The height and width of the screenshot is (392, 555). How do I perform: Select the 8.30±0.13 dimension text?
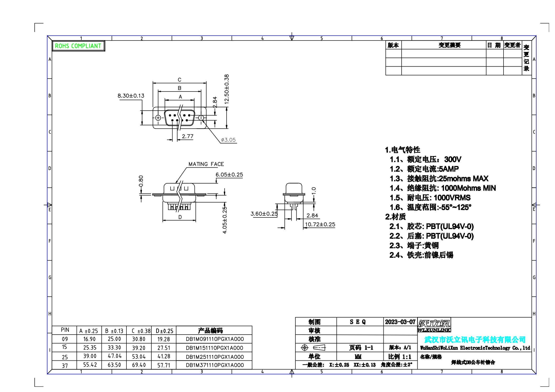click(131, 96)
